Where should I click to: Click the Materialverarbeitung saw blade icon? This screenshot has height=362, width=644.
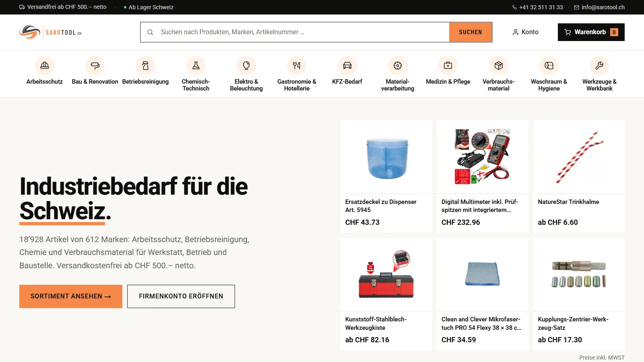click(x=398, y=66)
